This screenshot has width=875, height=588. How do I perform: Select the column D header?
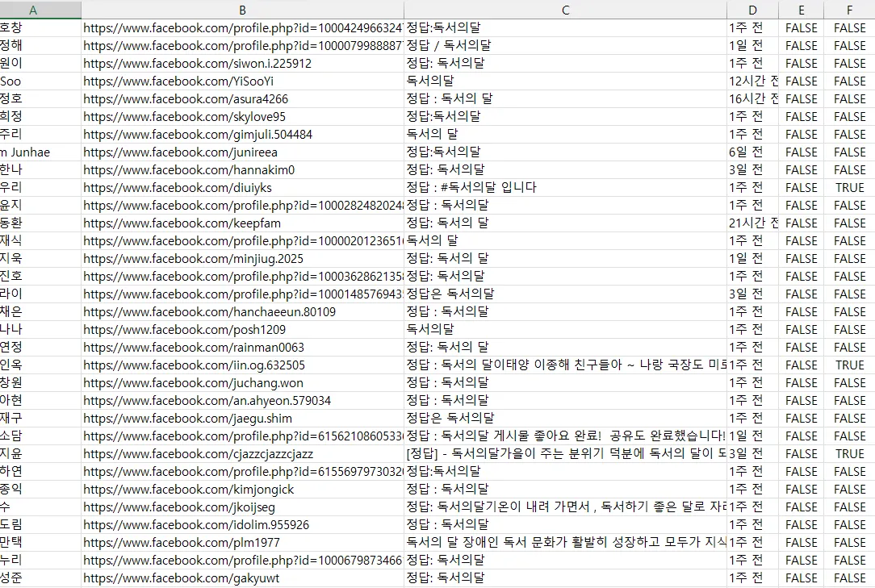[x=751, y=10]
